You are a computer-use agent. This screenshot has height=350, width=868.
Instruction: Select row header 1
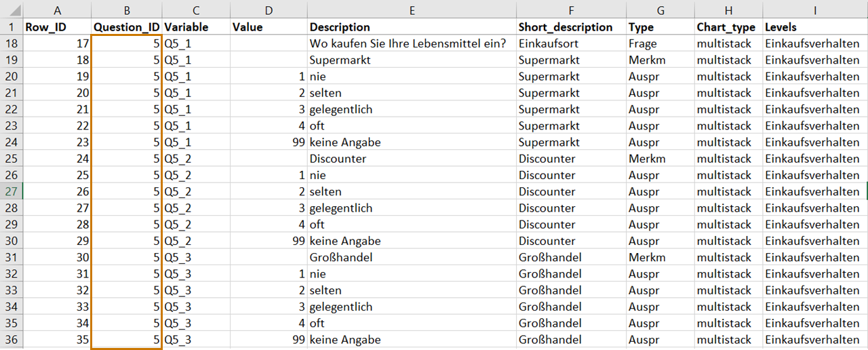[x=12, y=27]
